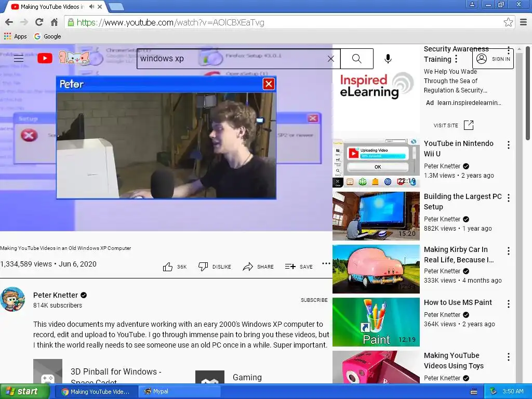Open Making YouTube Videos Using Toys thumbnail

point(376,367)
